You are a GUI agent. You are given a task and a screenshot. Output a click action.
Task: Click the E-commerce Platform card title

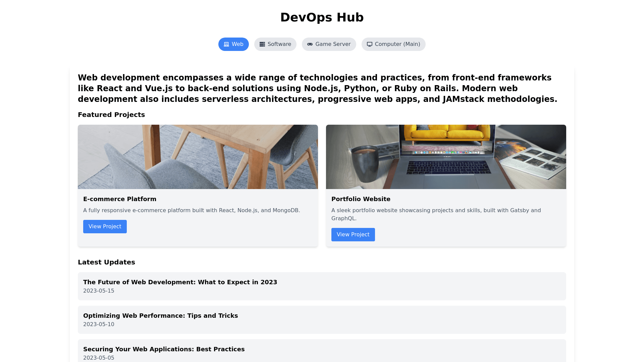tap(120, 199)
